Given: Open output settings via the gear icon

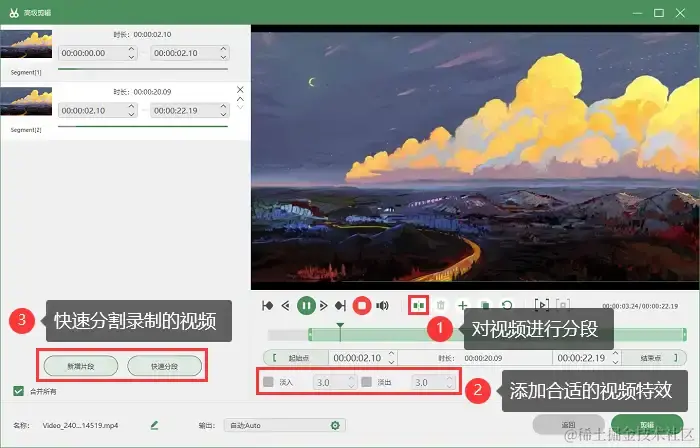Looking at the screenshot, I should (335, 425).
